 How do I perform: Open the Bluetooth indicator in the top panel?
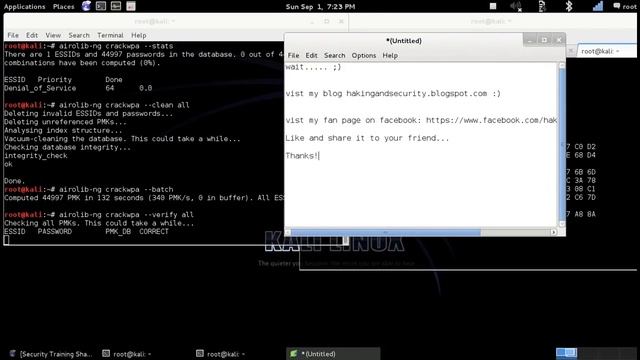[x=569, y=6]
